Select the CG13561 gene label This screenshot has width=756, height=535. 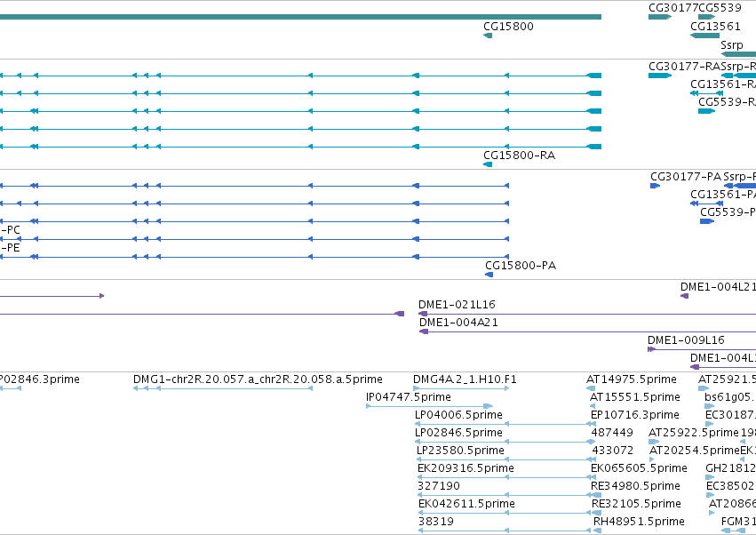point(715,27)
